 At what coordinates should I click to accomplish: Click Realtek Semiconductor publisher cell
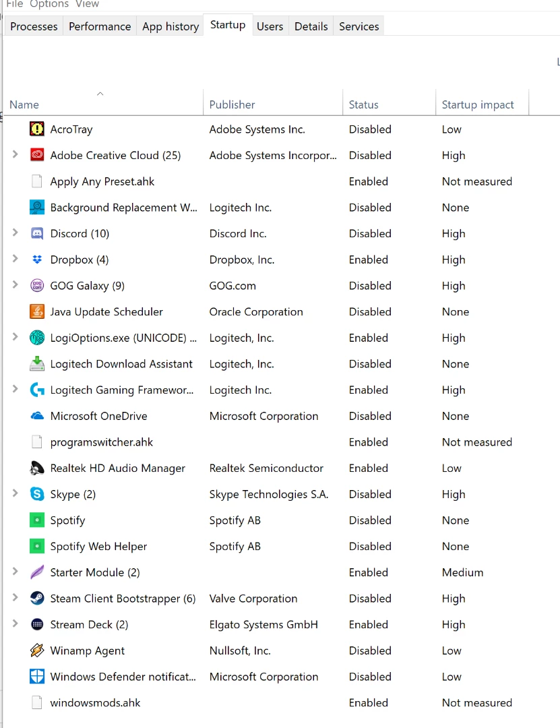click(266, 468)
